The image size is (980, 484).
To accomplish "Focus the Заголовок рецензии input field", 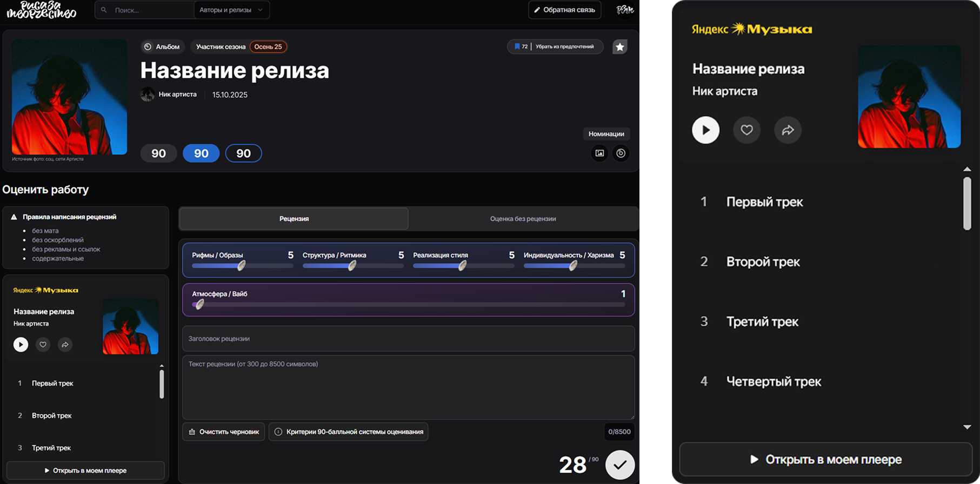I will [408, 339].
